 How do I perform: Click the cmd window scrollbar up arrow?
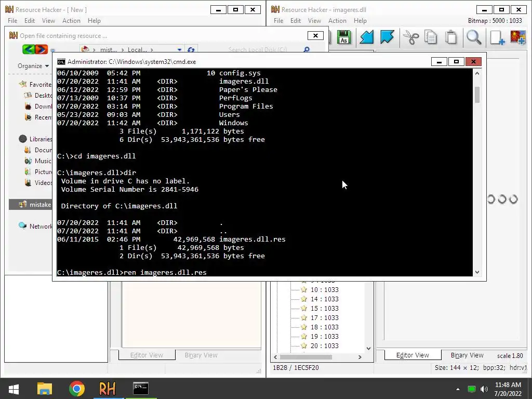[x=477, y=73]
